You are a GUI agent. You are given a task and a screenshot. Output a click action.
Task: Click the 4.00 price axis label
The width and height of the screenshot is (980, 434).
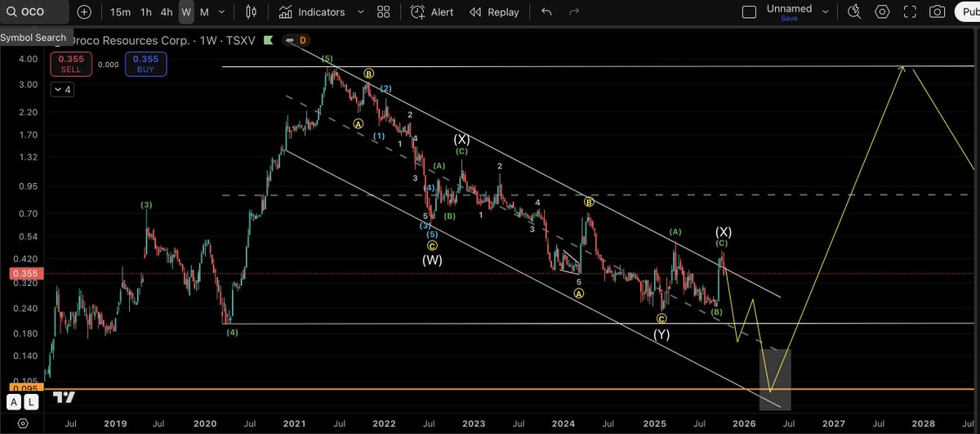29,60
